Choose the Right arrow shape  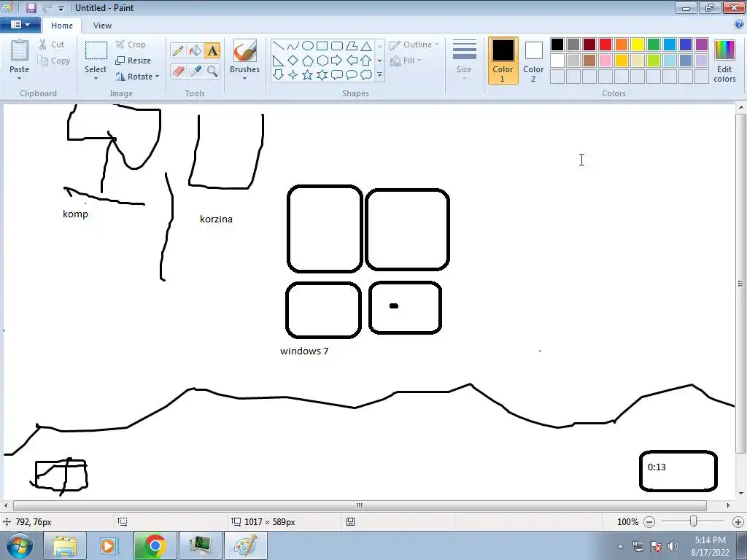click(337, 61)
